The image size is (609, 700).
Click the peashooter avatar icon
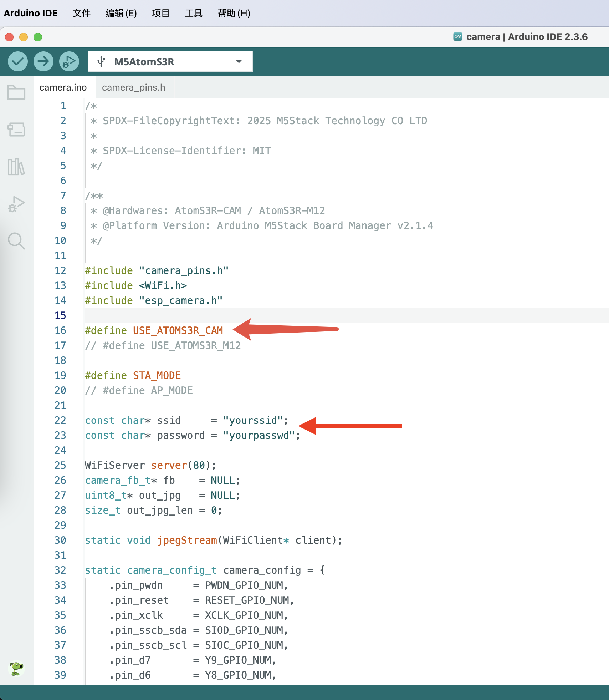point(16,668)
